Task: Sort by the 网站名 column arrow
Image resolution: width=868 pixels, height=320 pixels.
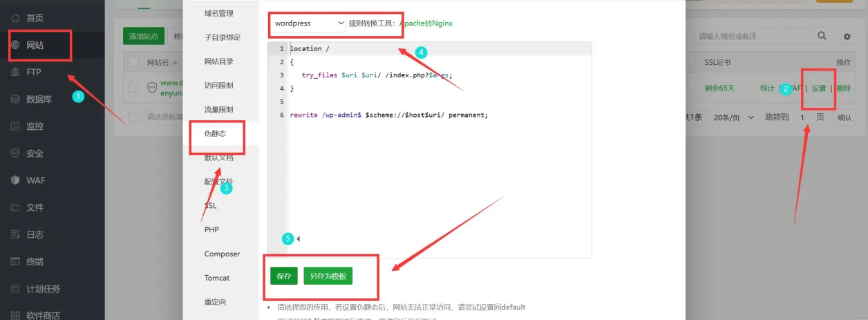Action: (x=175, y=62)
